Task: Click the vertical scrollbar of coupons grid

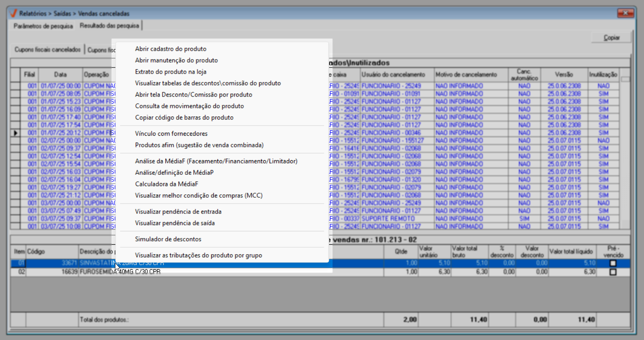Action: [x=625, y=150]
